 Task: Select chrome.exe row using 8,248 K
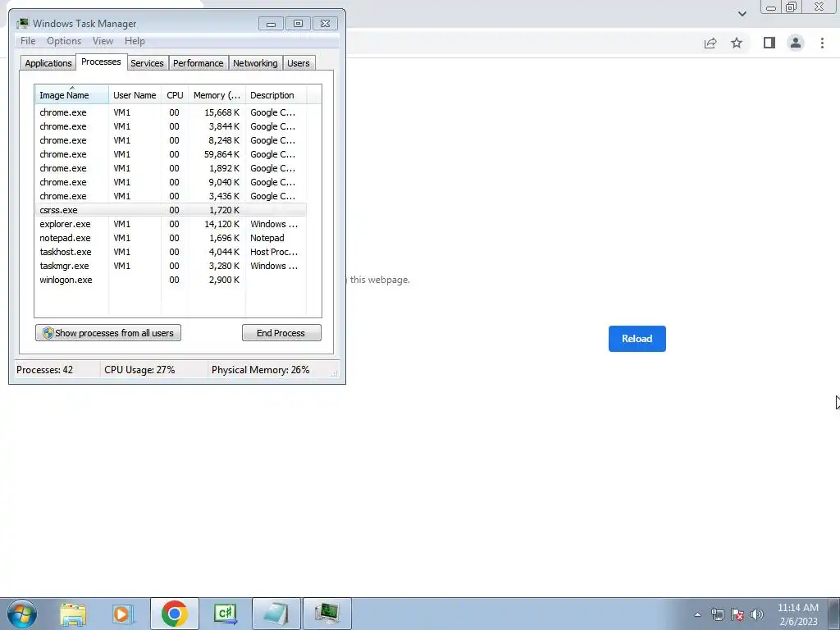(x=171, y=140)
